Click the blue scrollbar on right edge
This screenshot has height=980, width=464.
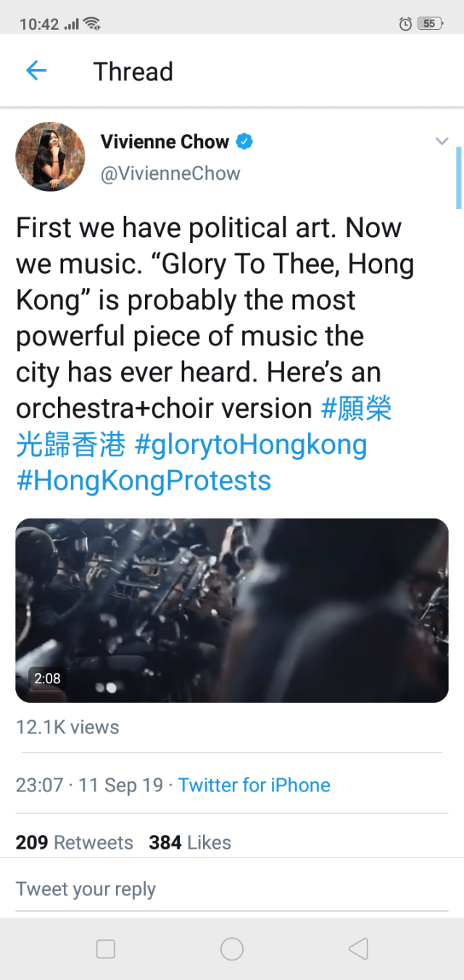coord(458,178)
